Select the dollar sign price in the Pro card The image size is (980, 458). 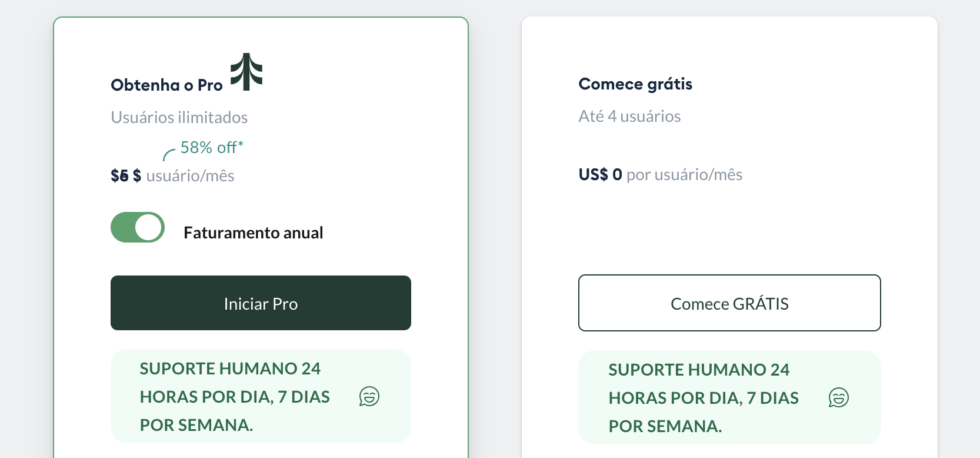tap(136, 175)
